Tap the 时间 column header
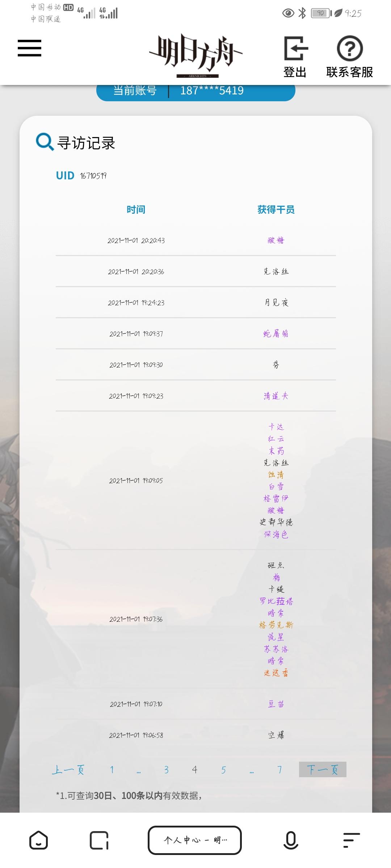The width and height of the screenshot is (391, 868). (136, 209)
